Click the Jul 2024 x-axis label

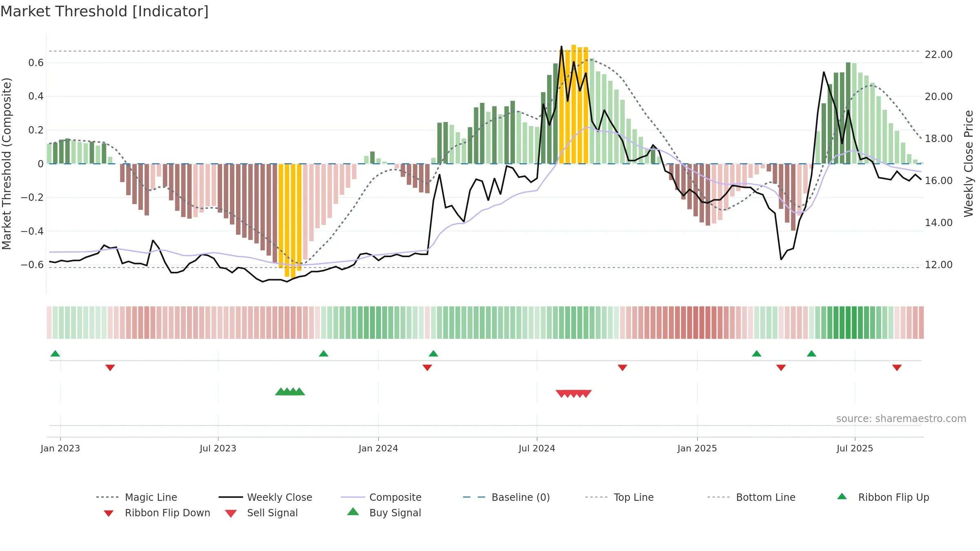click(537, 448)
